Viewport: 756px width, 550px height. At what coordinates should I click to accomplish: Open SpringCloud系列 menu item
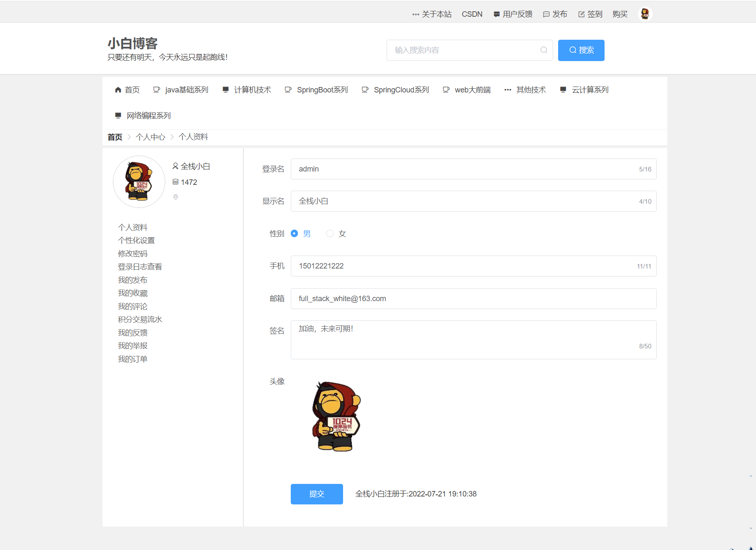tap(395, 90)
